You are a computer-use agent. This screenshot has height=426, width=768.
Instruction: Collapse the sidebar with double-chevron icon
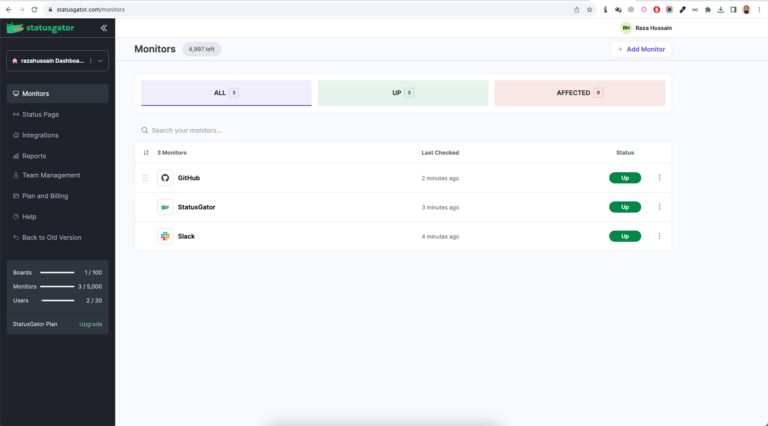click(x=104, y=28)
